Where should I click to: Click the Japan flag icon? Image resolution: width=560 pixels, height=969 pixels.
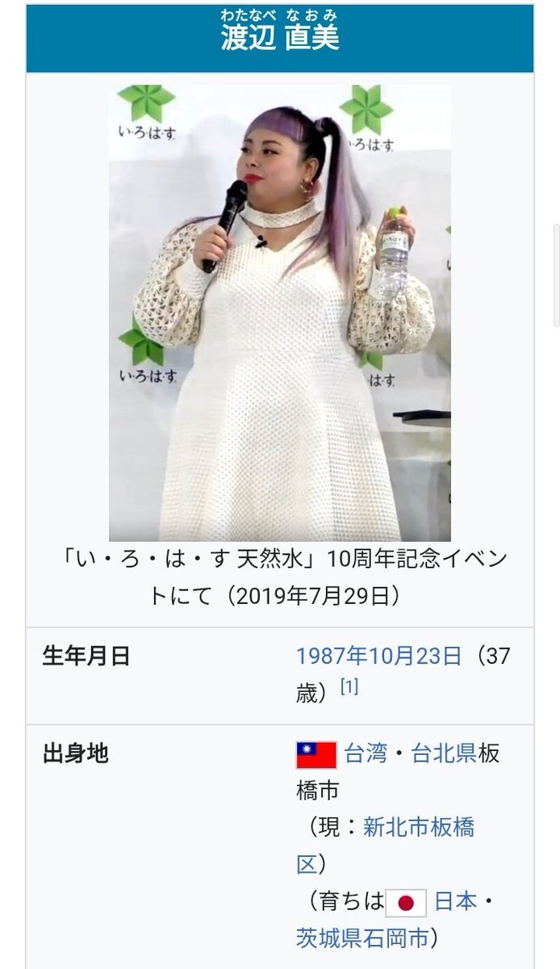tap(406, 902)
